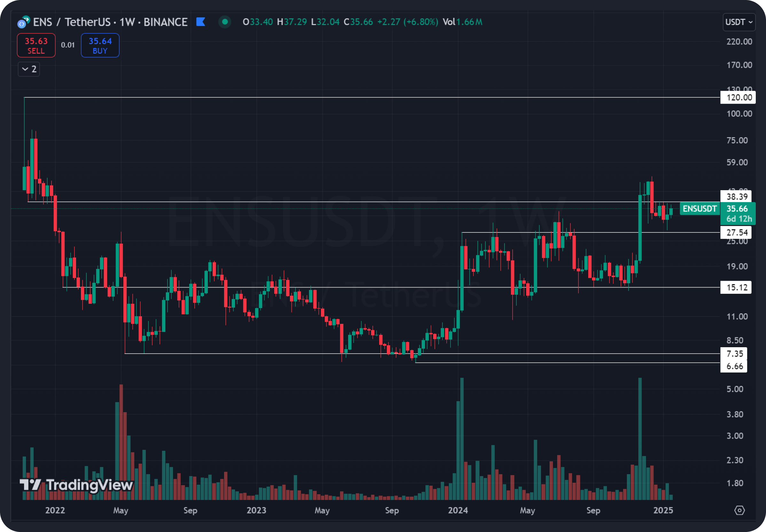766x532 pixels.
Task: Open chart settings with the gear icon
Action: (x=739, y=510)
